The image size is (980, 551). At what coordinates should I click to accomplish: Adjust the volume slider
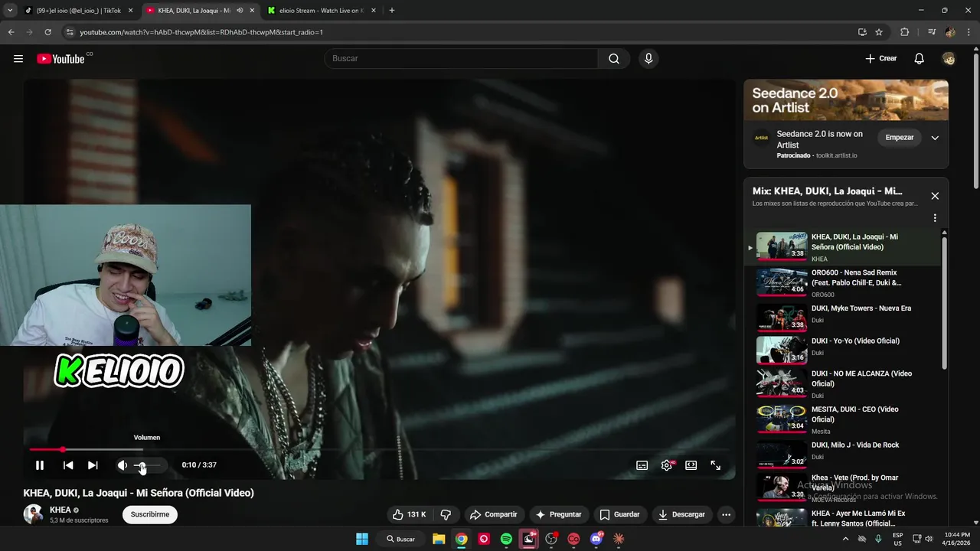(149, 465)
